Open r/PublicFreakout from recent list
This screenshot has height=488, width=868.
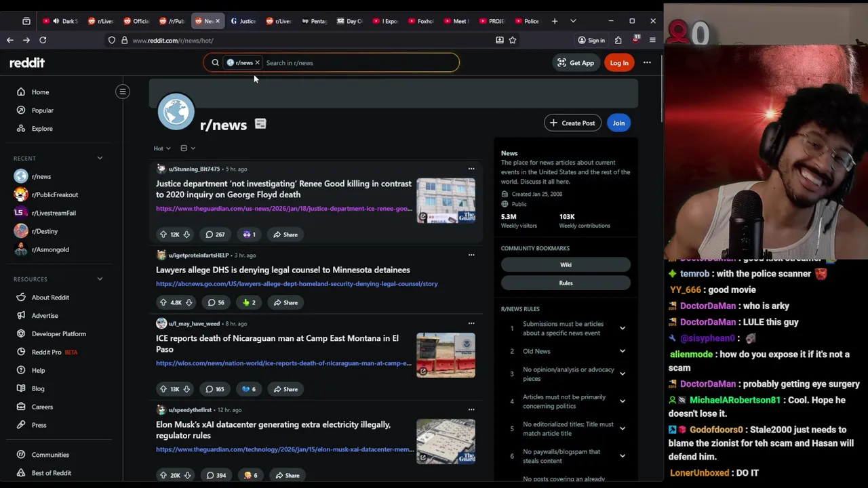tap(54, 195)
